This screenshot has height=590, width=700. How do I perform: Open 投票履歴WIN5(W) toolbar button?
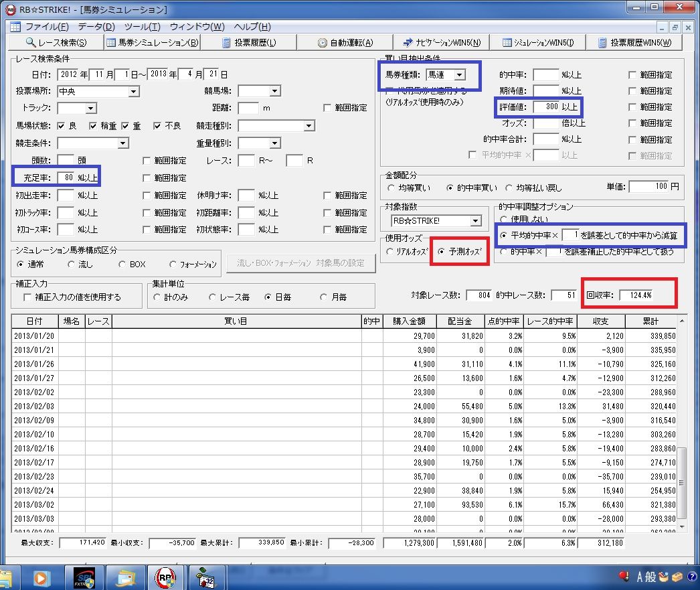pos(634,42)
